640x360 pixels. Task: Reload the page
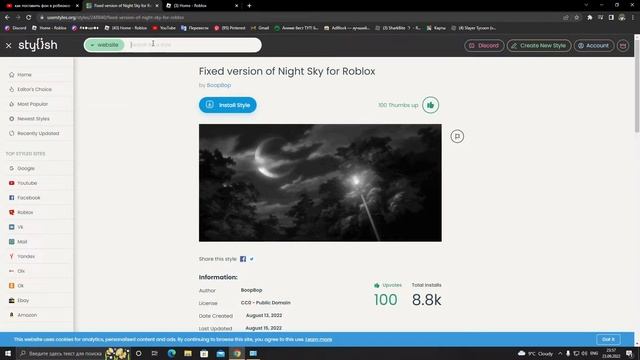pyautogui.click(x=28, y=17)
